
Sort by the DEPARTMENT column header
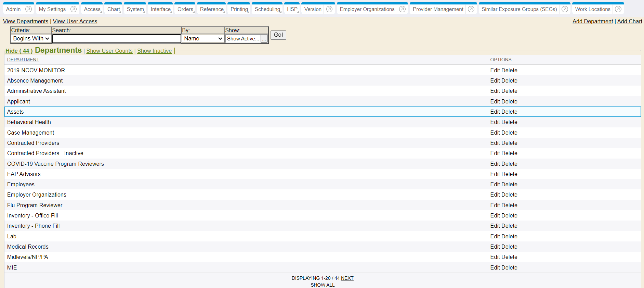[23, 60]
